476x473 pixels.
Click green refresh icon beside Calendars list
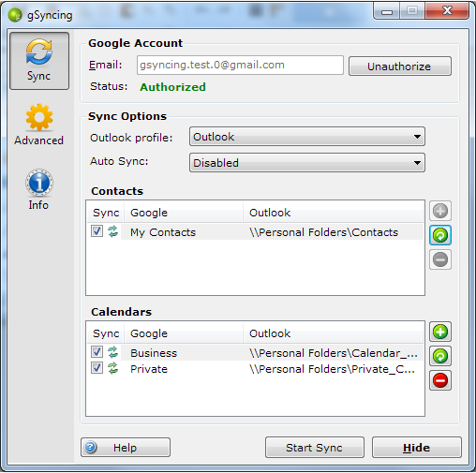(x=440, y=356)
